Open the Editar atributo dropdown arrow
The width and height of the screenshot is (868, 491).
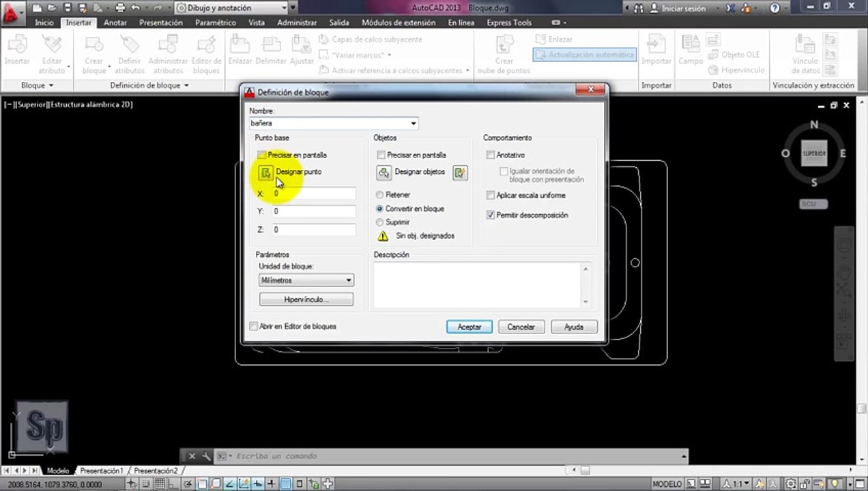(68, 66)
